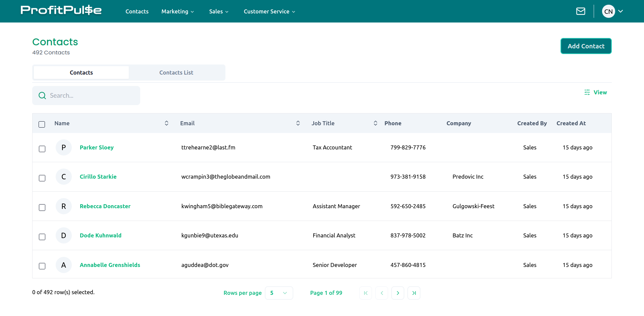Click the Page 1 of 99 indicator

[x=326, y=293]
